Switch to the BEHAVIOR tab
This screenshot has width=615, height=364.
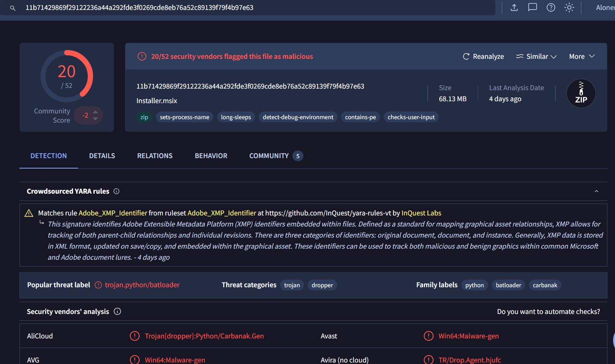click(211, 156)
